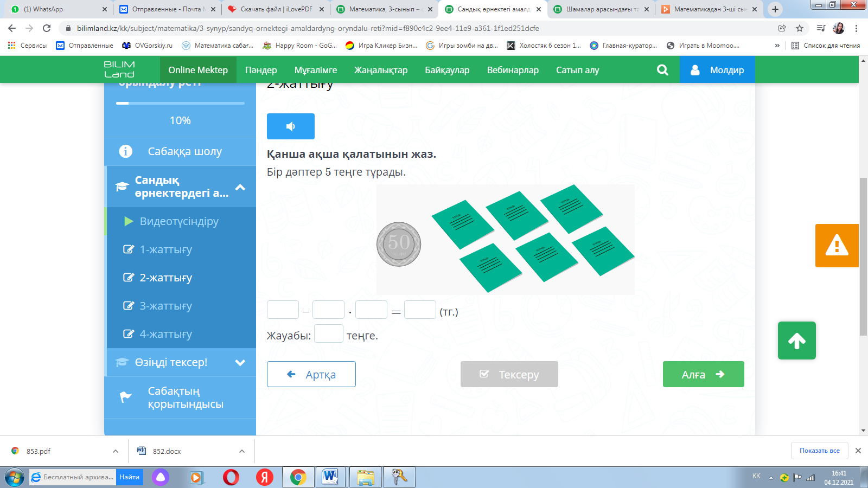Launch Yandex browser from the taskbar
The height and width of the screenshot is (488, 868).
tap(265, 477)
